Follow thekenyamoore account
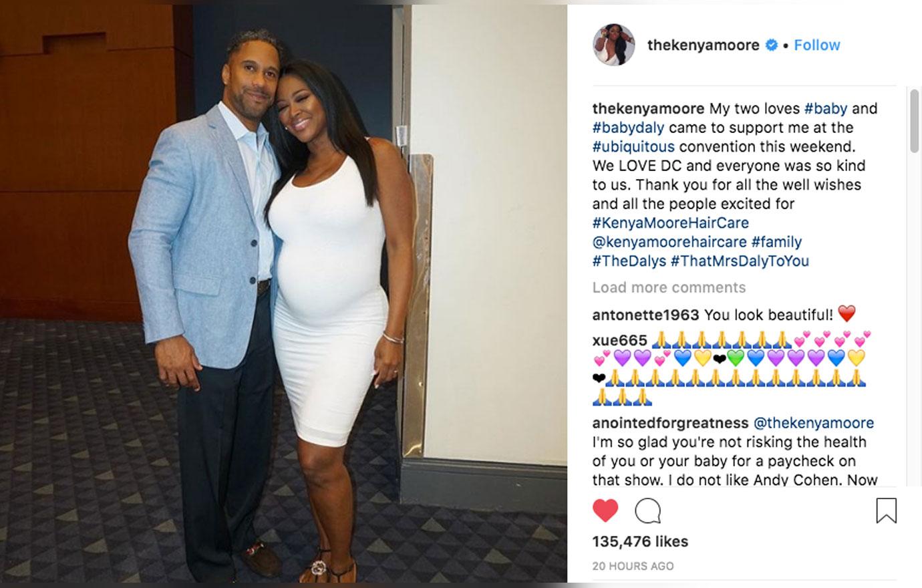 [816, 45]
